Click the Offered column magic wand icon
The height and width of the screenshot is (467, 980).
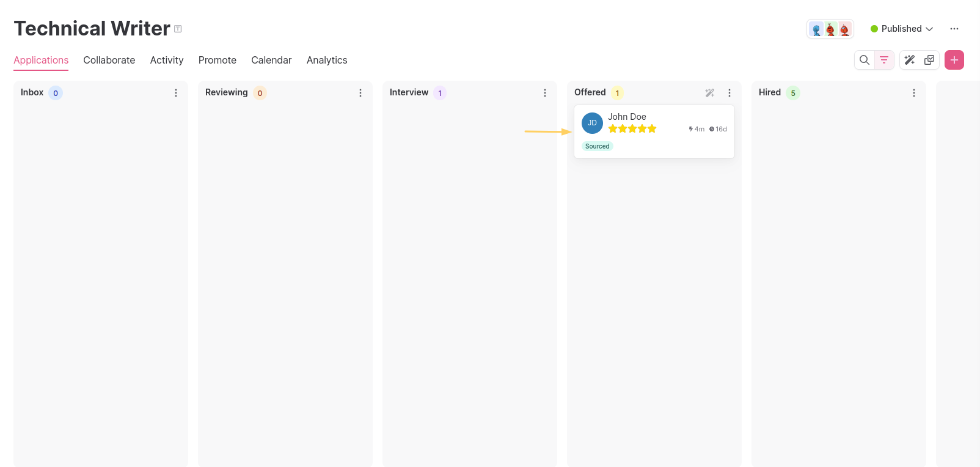(710, 93)
